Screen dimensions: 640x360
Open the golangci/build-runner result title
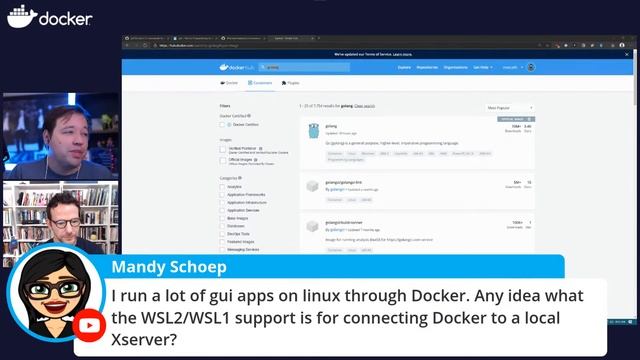point(344,222)
